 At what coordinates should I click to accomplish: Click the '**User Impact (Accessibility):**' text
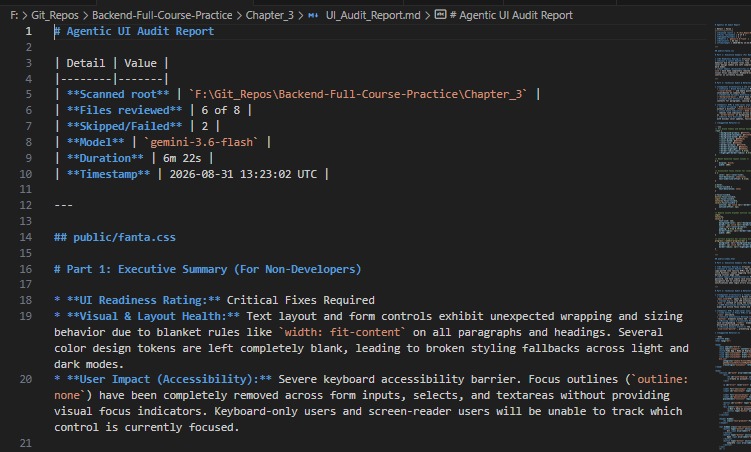pos(169,380)
